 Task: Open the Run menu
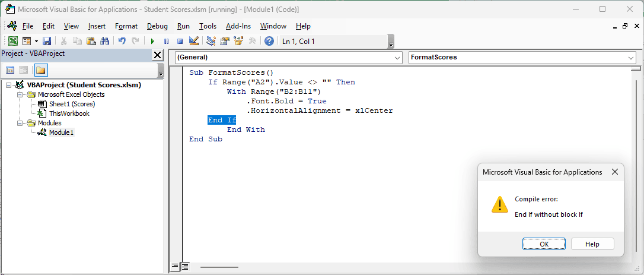coord(184,26)
